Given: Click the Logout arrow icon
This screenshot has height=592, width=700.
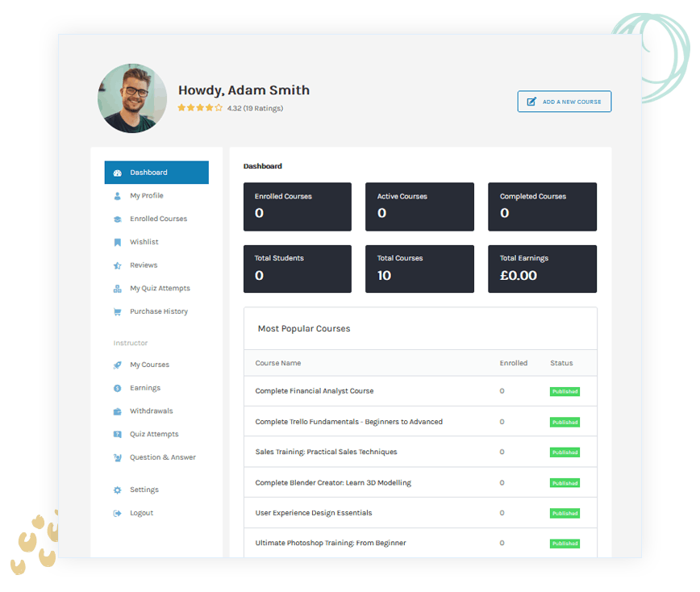Looking at the screenshot, I should pos(117,513).
